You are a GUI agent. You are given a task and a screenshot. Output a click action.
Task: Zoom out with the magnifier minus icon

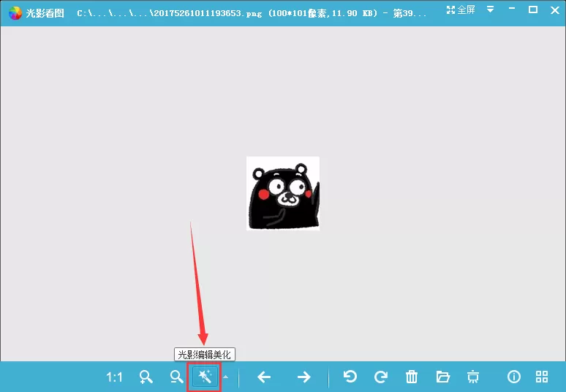(176, 377)
